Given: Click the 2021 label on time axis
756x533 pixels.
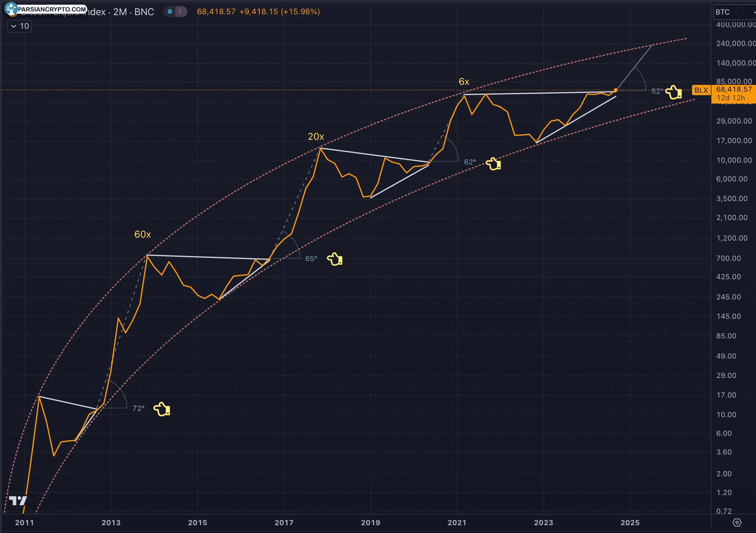Looking at the screenshot, I should (457, 523).
